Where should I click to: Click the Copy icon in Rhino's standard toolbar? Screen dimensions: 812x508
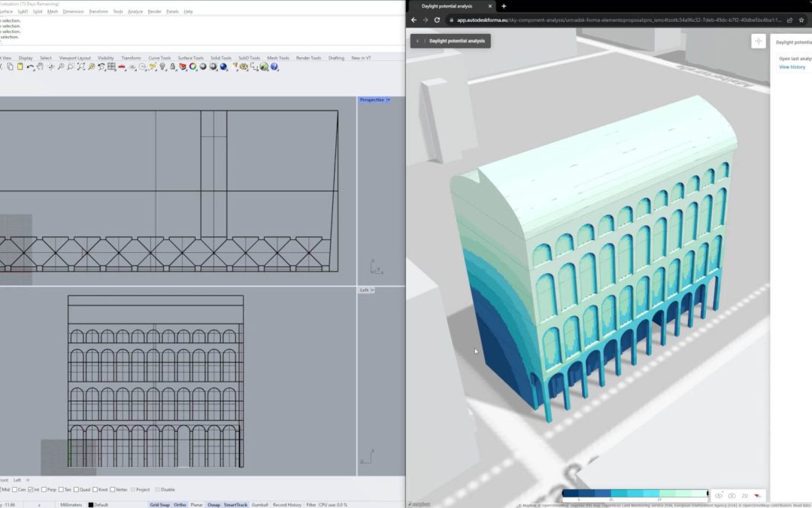click(x=11, y=68)
